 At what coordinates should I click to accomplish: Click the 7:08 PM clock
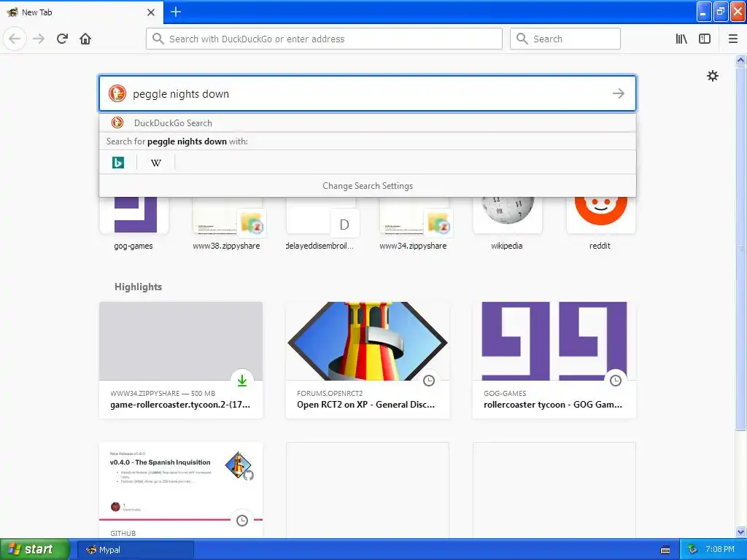click(720, 550)
